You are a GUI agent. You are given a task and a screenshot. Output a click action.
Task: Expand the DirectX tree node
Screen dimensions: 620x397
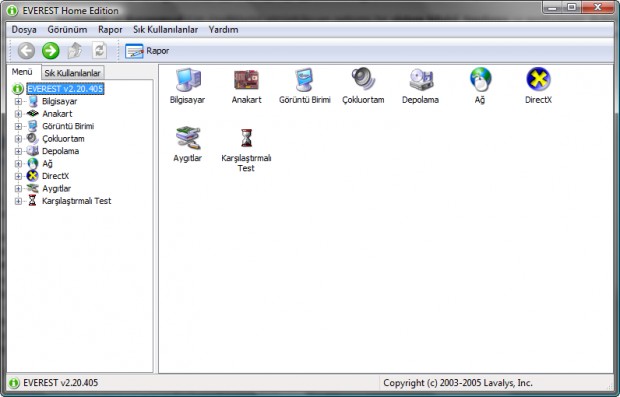tap(18, 176)
